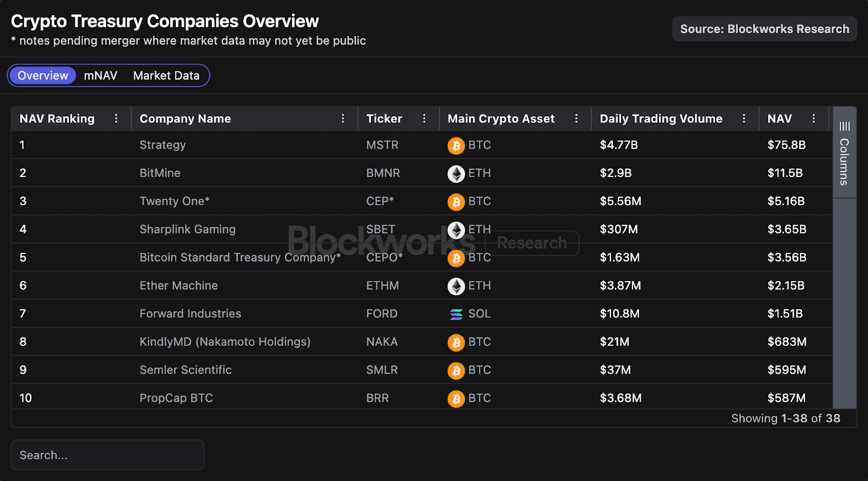Click the $5.16B NAV value
Image resolution: width=868 pixels, height=481 pixels.
click(786, 201)
